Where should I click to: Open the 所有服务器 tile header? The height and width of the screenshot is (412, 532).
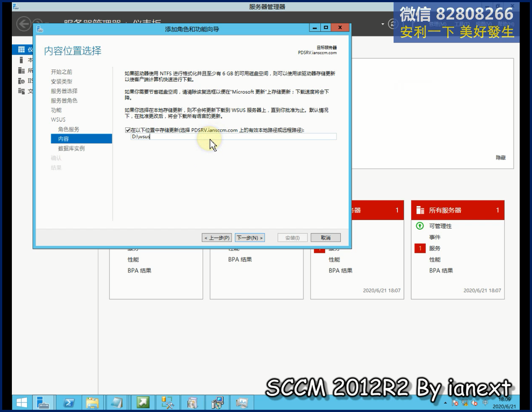[458, 210]
